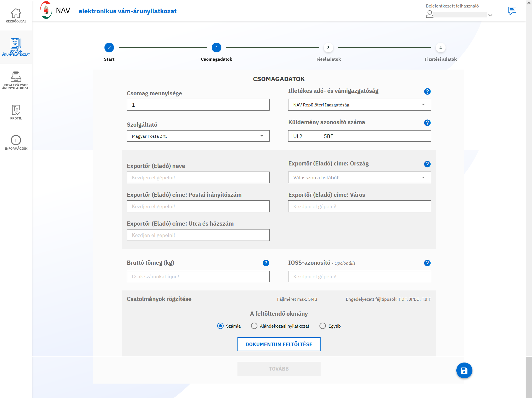The height and width of the screenshot is (398, 532).
Task: Choose the Egyéb document type
Action: click(x=323, y=326)
